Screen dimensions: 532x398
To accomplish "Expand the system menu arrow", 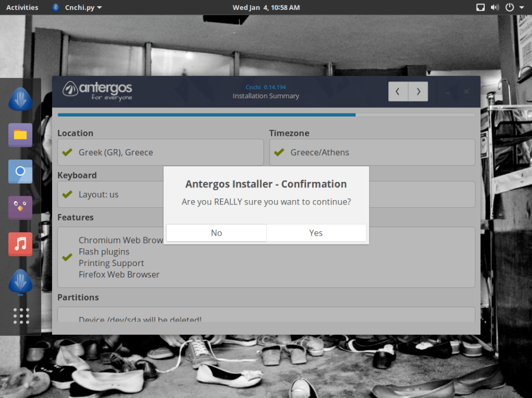I will pyautogui.click(x=522, y=7).
